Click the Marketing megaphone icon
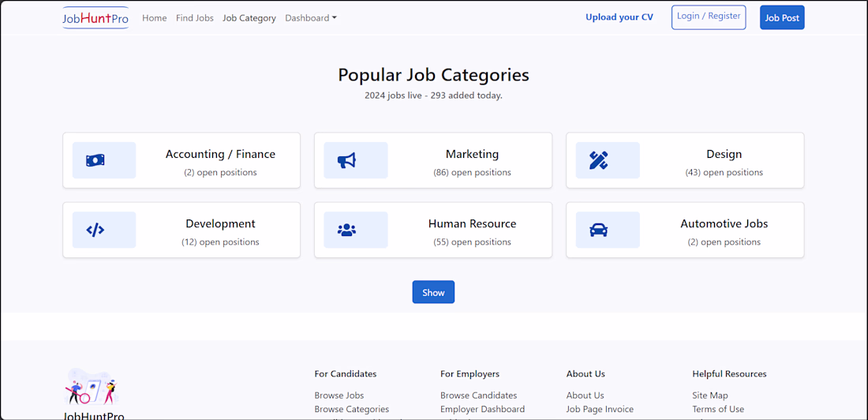The height and width of the screenshot is (420, 868). coord(346,160)
